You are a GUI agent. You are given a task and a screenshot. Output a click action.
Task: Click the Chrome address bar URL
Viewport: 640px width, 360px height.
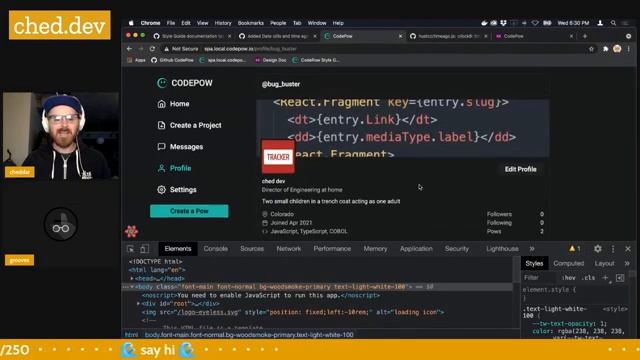click(250, 49)
